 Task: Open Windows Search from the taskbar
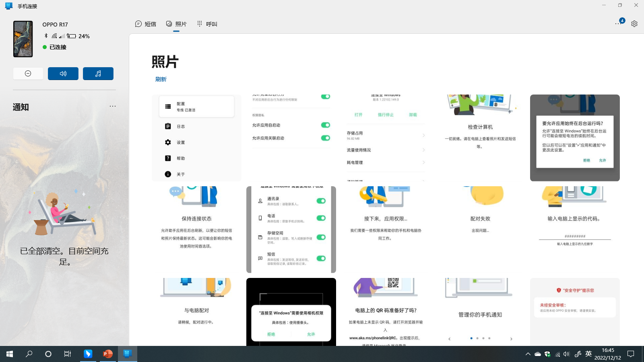pyautogui.click(x=29, y=354)
